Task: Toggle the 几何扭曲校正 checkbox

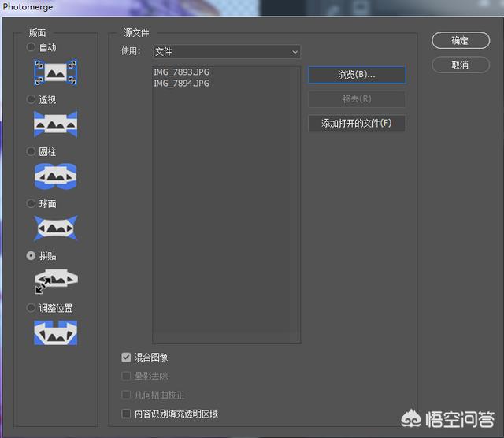Action: click(126, 395)
